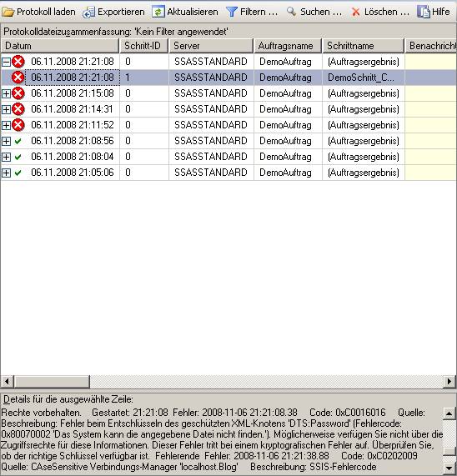Click the Auftragsname column header
457x476 pixels.
(x=288, y=46)
